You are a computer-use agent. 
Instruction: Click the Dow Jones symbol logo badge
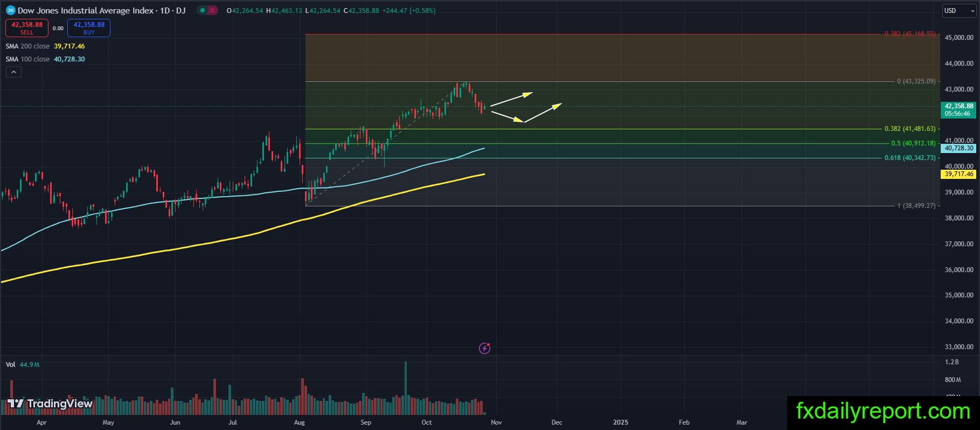tap(10, 10)
